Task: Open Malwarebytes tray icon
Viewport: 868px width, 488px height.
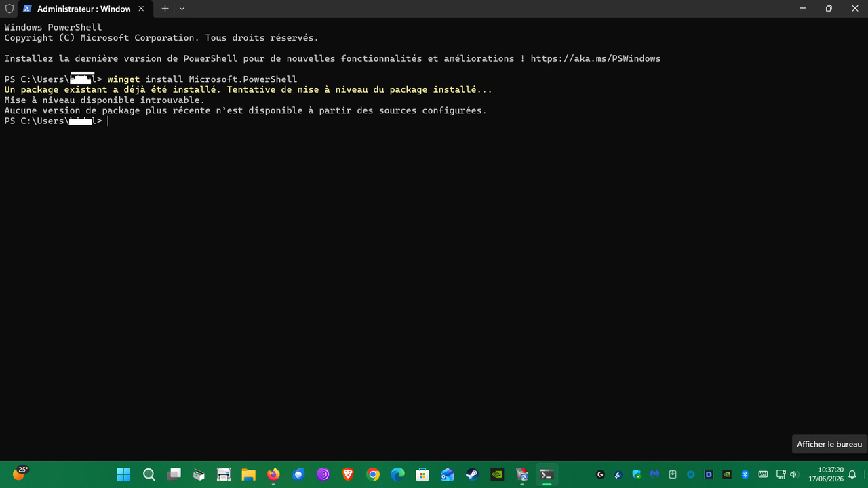Action: (x=654, y=474)
